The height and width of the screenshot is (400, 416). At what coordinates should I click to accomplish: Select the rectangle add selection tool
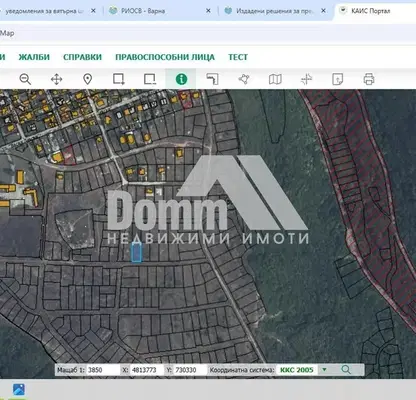point(119,79)
